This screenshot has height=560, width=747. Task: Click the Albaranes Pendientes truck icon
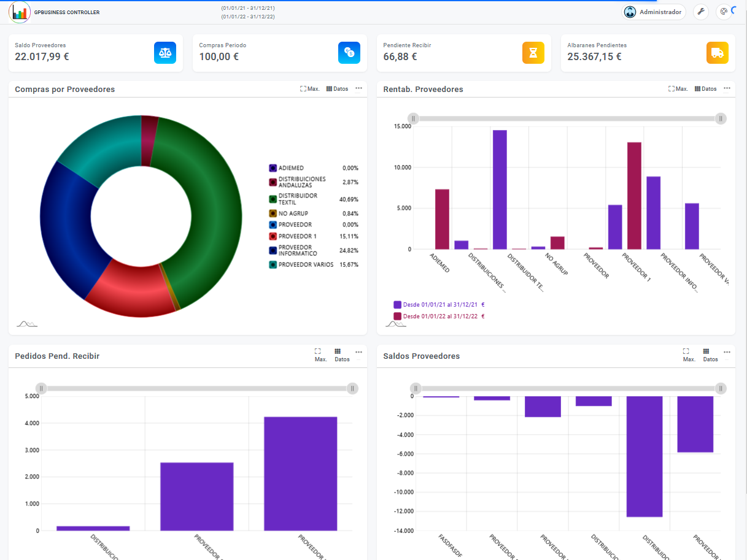click(x=718, y=53)
